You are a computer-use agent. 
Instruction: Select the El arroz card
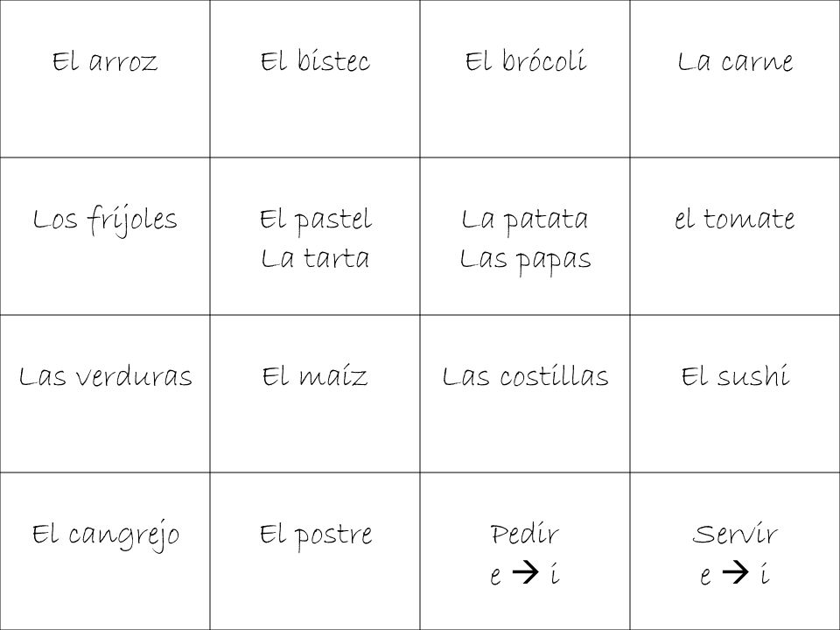pos(105,79)
